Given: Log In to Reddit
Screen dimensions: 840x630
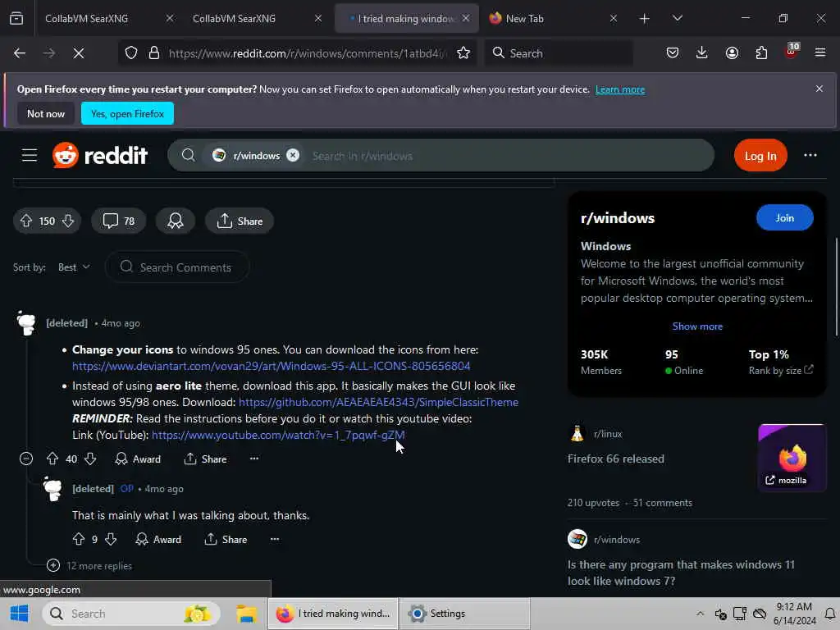Looking at the screenshot, I should 760,155.
